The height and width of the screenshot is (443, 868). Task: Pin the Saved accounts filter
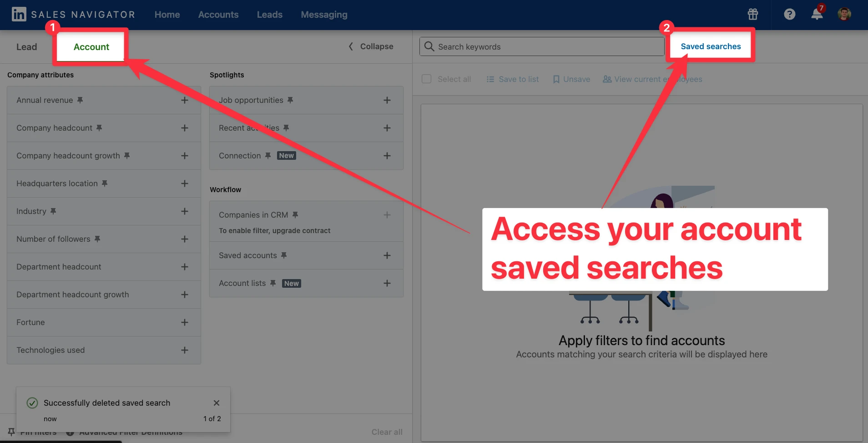[284, 255]
